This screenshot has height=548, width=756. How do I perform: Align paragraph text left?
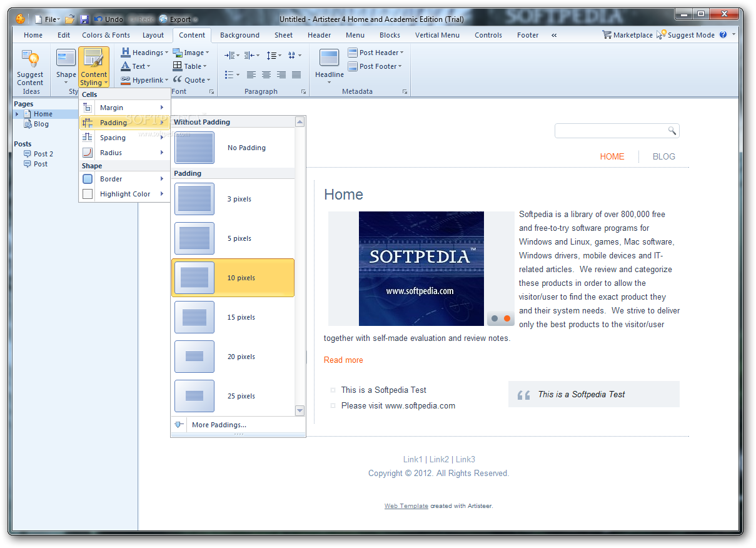coord(251,74)
